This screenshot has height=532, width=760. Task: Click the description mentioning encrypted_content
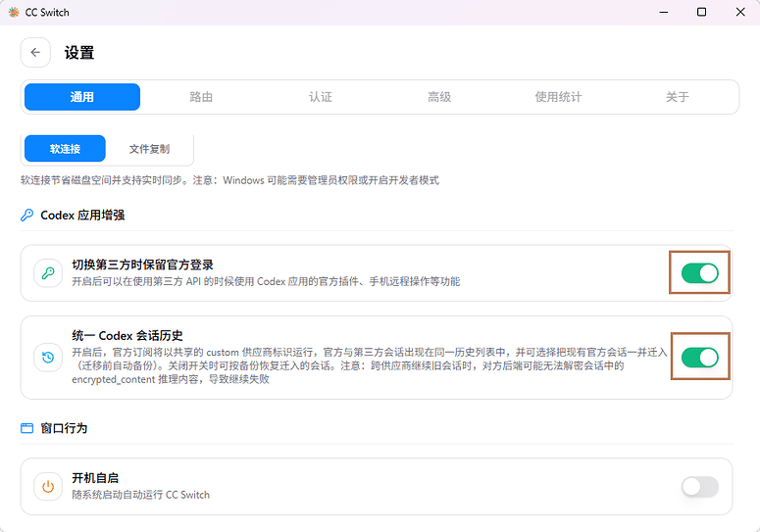(370, 365)
